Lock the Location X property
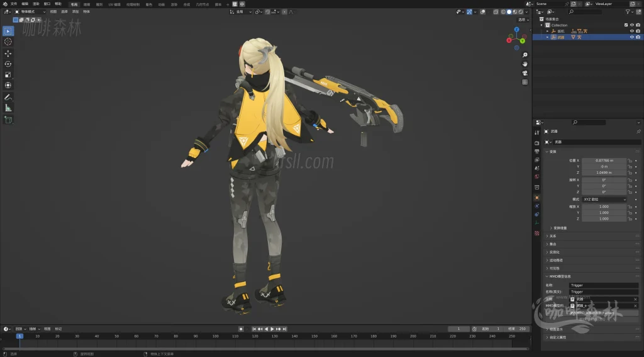Viewport: 644px width, 357px height. (630, 161)
